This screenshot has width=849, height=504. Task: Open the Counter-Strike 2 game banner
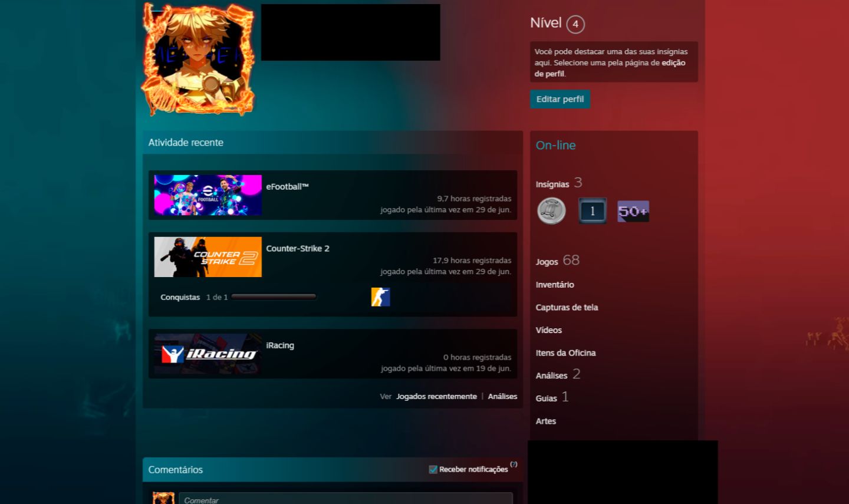click(208, 257)
